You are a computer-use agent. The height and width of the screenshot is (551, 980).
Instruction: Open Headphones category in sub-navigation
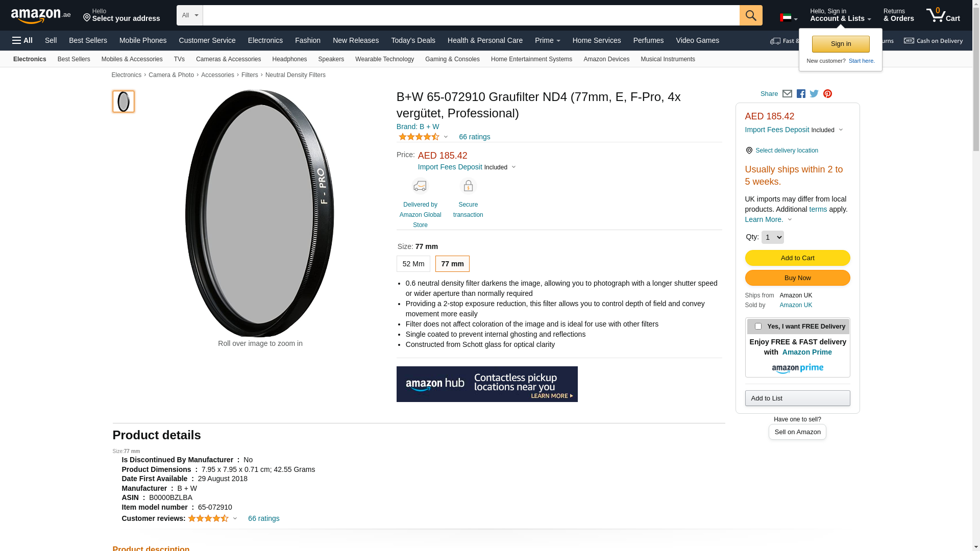[x=289, y=59]
